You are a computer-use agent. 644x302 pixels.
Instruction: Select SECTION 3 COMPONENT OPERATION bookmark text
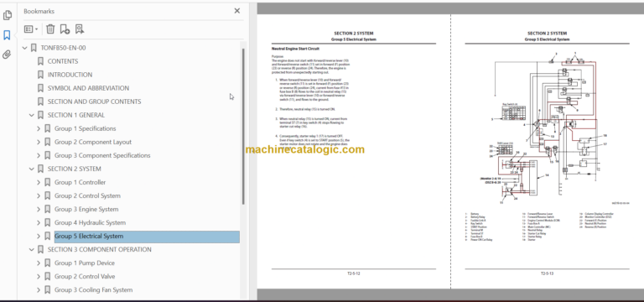point(100,249)
